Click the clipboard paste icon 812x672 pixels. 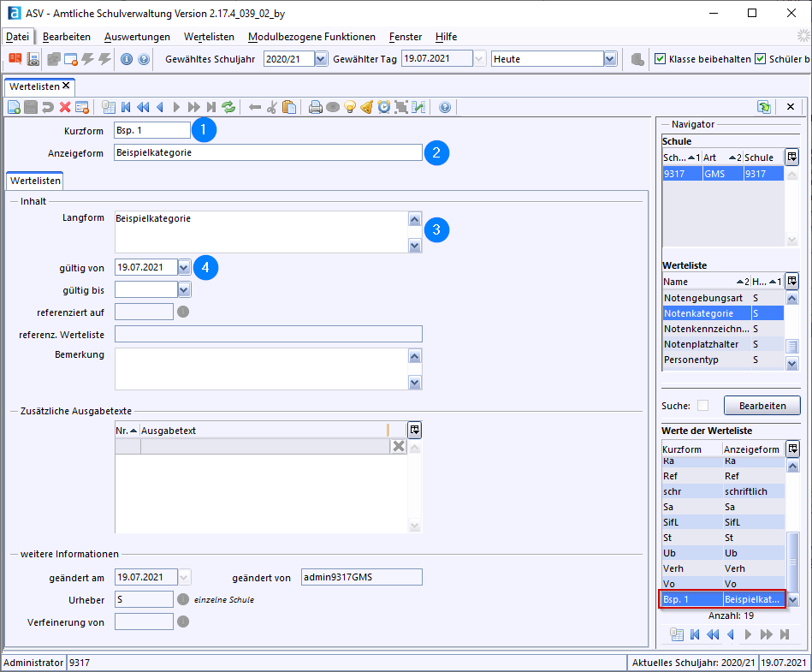point(289,107)
